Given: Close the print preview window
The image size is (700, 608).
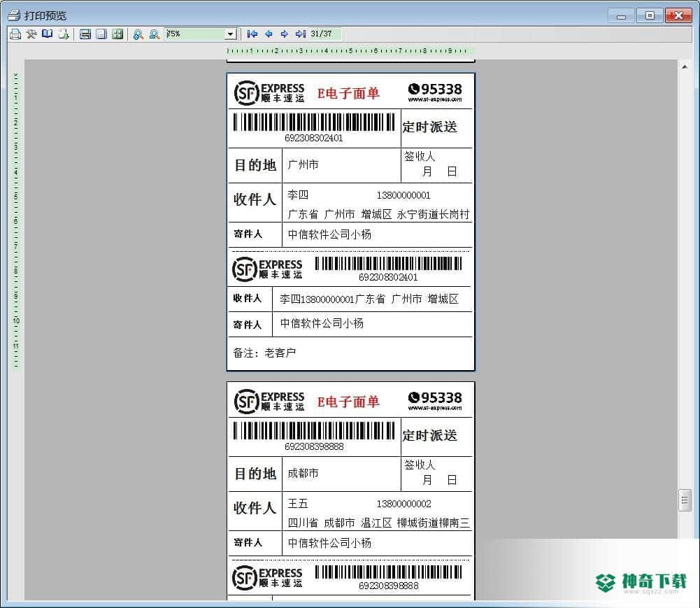Looking at the screenshot, I should [x=678, y=15].
